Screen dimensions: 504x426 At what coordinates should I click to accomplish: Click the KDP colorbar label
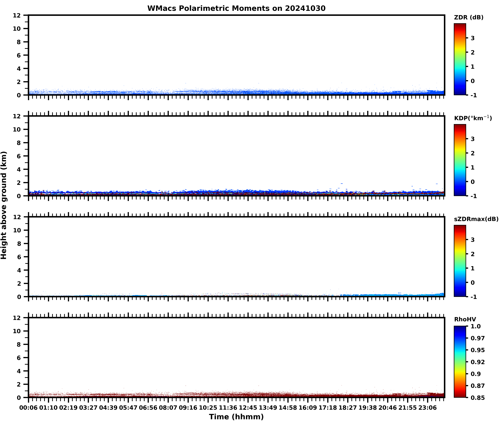click(x=473, y=118)
